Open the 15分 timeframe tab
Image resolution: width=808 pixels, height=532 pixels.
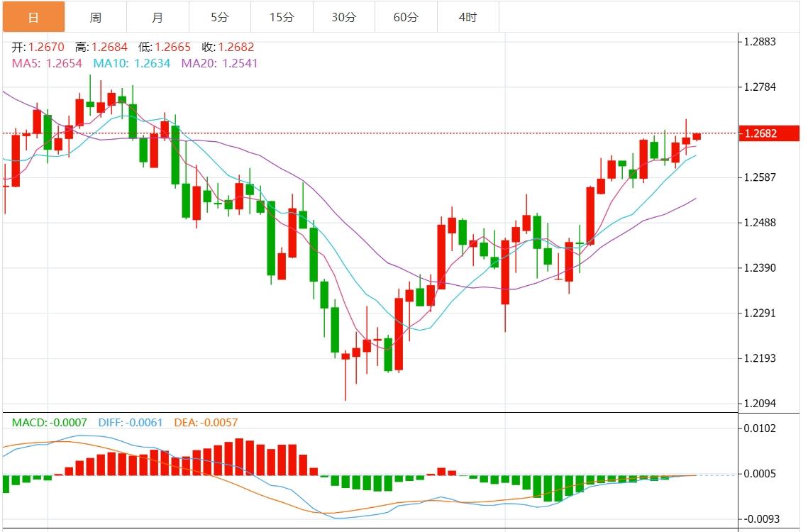tap(282, 17)
